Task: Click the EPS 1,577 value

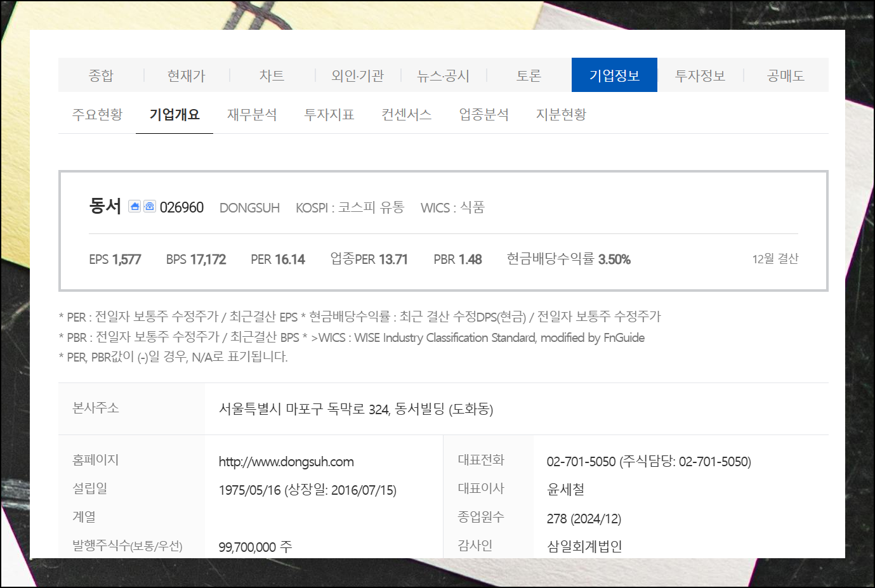Action: pyautogui.click(x=115, y=259)
